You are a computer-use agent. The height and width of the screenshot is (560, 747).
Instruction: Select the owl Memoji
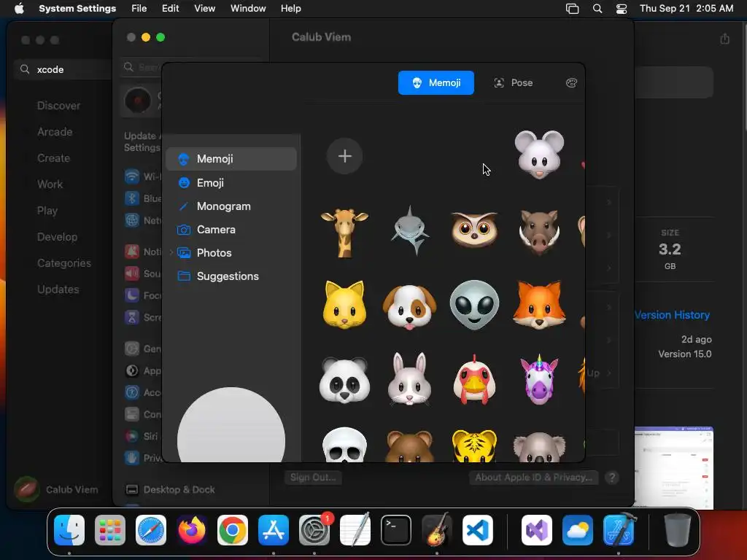tap(474, 230)
